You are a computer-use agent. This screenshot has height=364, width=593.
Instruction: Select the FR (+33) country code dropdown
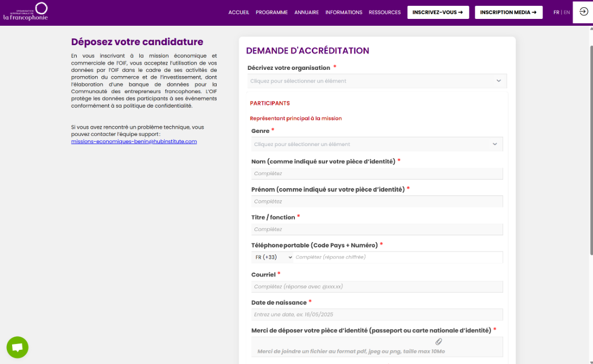pos(273,257)
